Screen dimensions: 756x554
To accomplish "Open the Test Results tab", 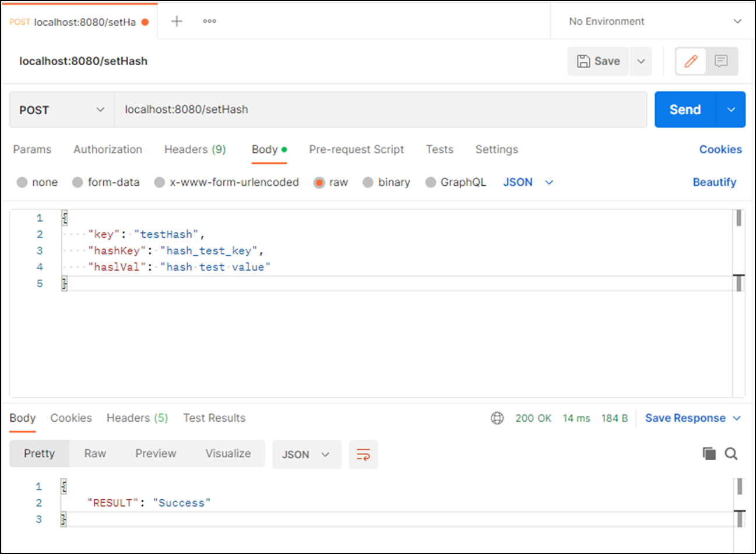I will (214, 418).
